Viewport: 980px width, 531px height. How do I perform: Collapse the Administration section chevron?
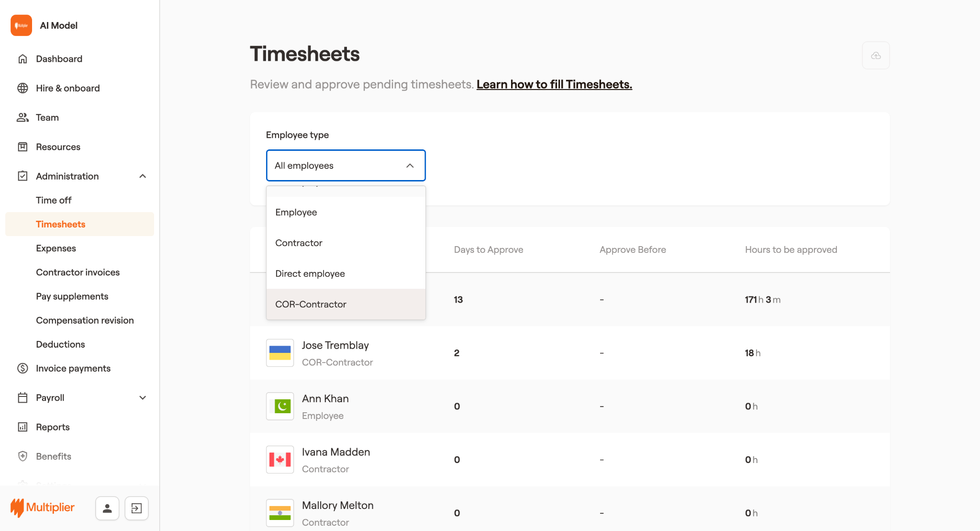(143, 176)
